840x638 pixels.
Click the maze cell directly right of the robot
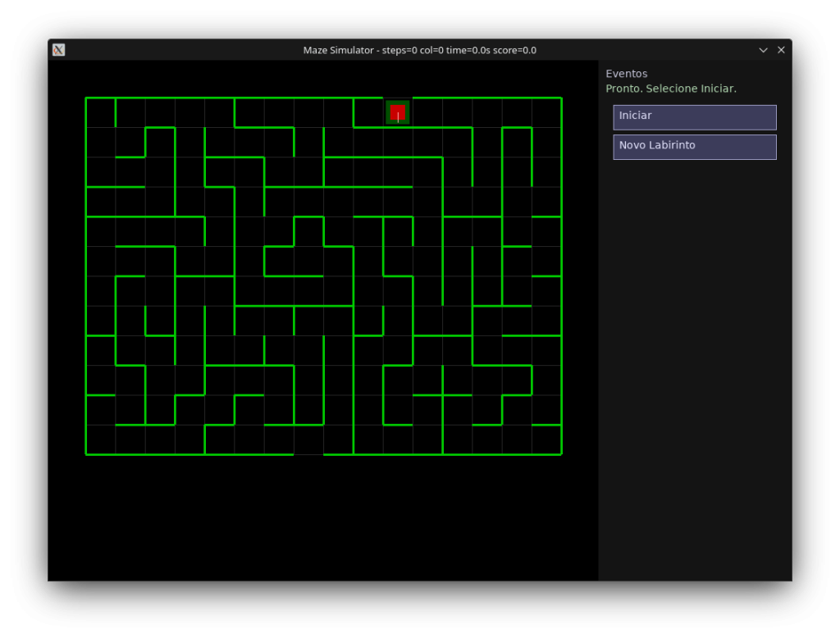427,112
